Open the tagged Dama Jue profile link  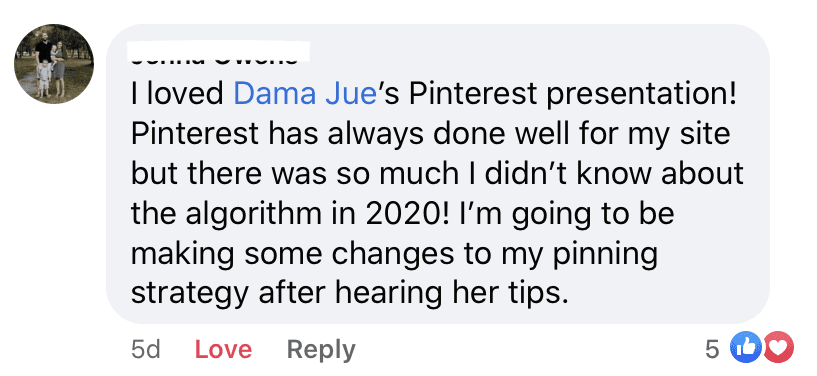pyautogui.click(x=305, y=93)
